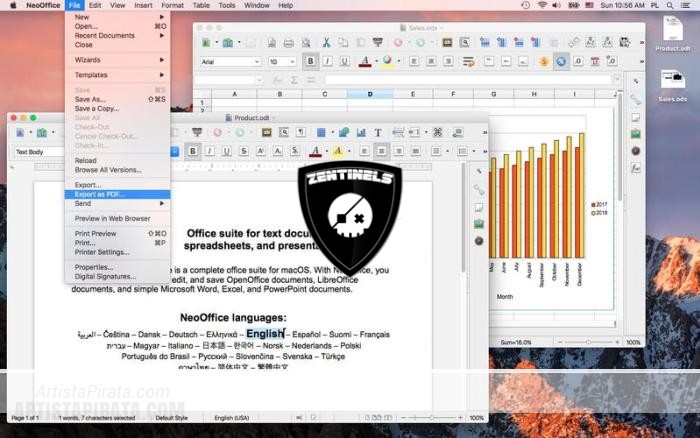Click Subscript icon in Product.odt toolbar
Image resolution: width=700 pixels, height=438 pixels.
278,151
